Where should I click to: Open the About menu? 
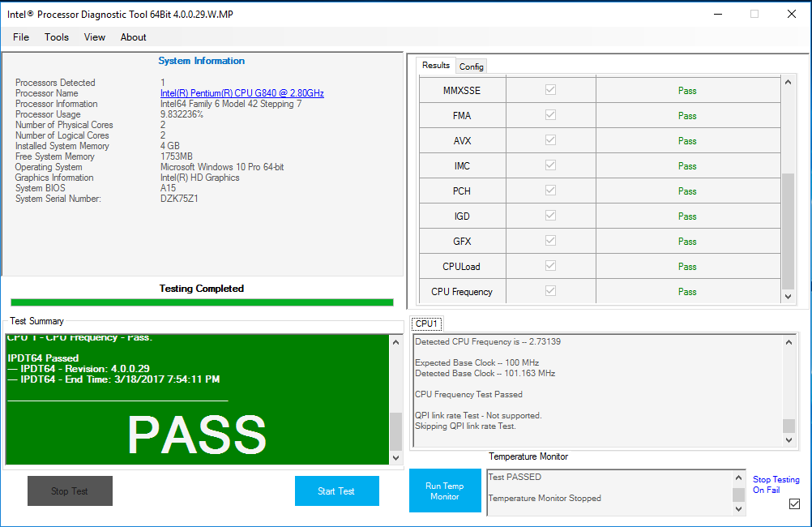click(134, 37)
